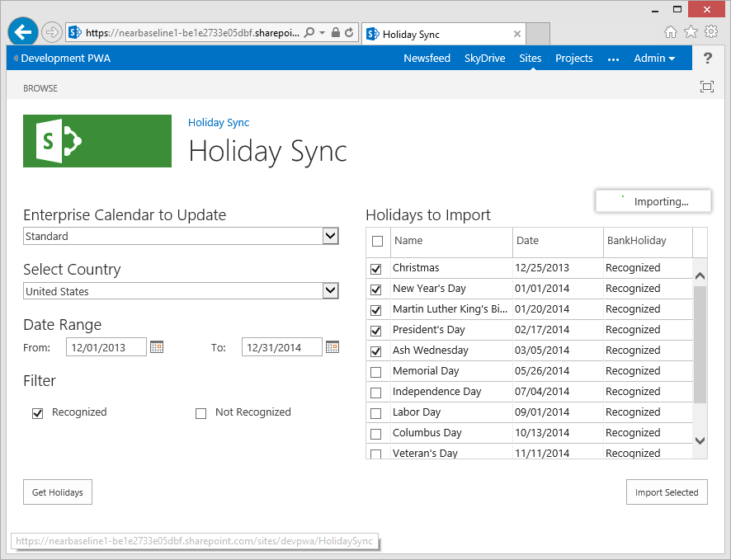Open the Admin user menu
This screenshot has width=731, height=560.
pos(653,59)
